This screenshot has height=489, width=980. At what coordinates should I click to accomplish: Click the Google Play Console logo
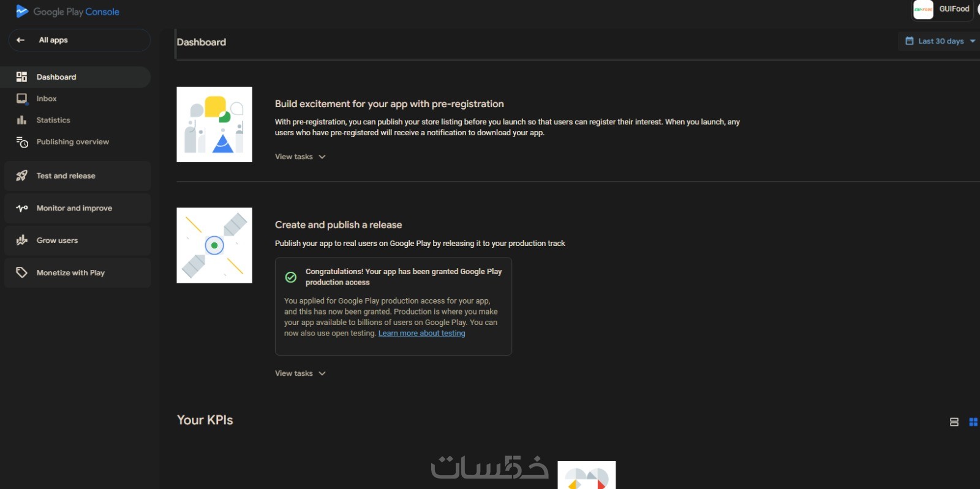(67, 12)
